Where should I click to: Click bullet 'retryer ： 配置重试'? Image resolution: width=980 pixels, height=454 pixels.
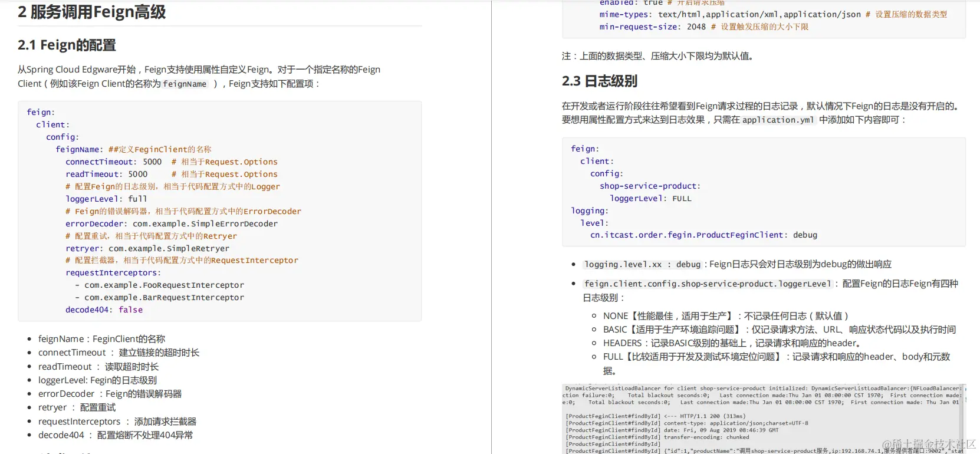[x=77, y=407]
